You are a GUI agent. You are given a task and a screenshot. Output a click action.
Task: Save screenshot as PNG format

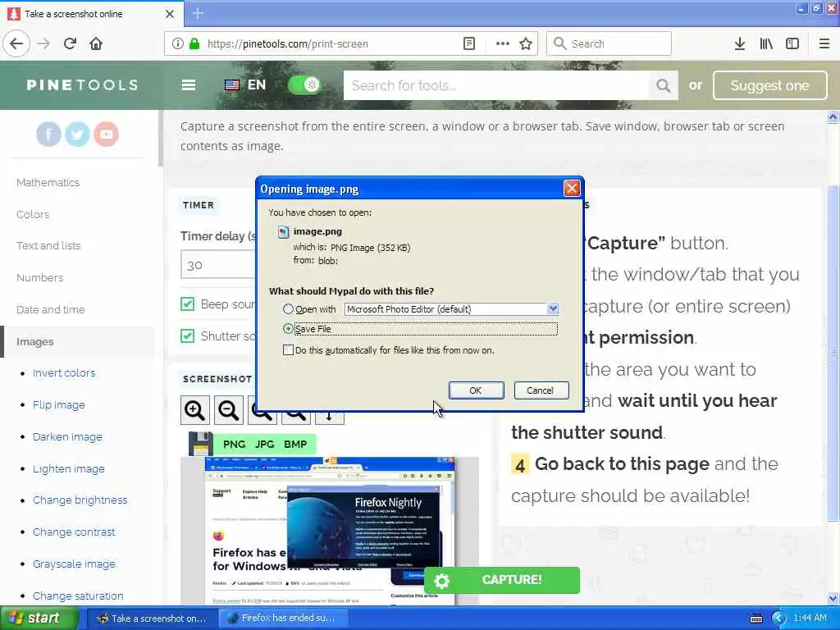pyautogui.click(x=234, y=444)
